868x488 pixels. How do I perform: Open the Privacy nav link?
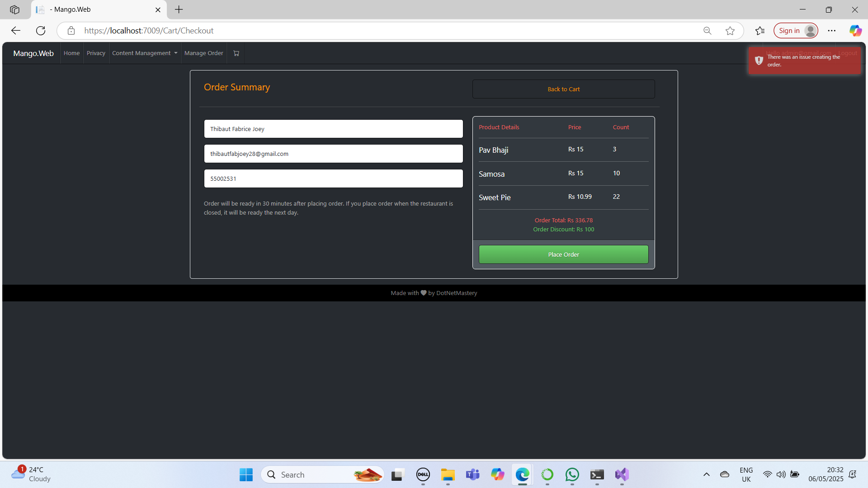(96, 53)
